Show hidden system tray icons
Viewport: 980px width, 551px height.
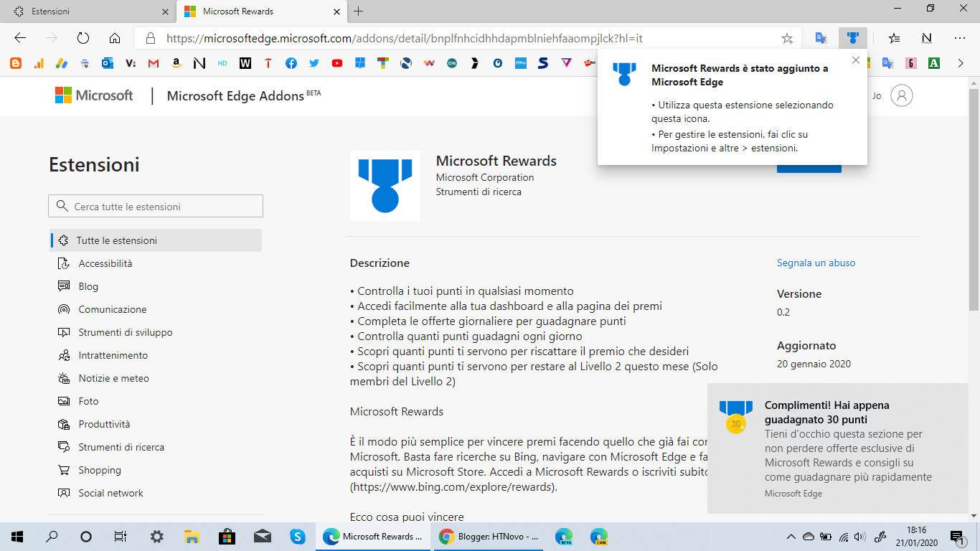791,537
